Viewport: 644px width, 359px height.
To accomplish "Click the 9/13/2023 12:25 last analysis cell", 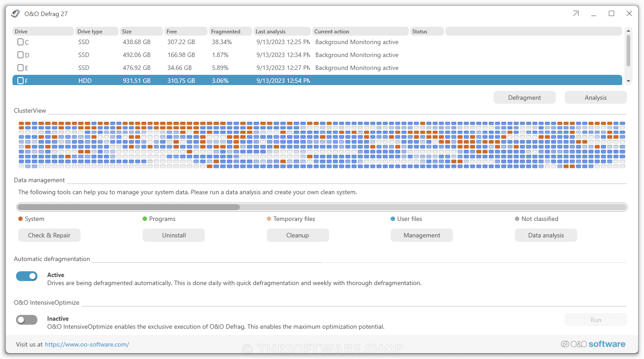I will tap(283, 42).
